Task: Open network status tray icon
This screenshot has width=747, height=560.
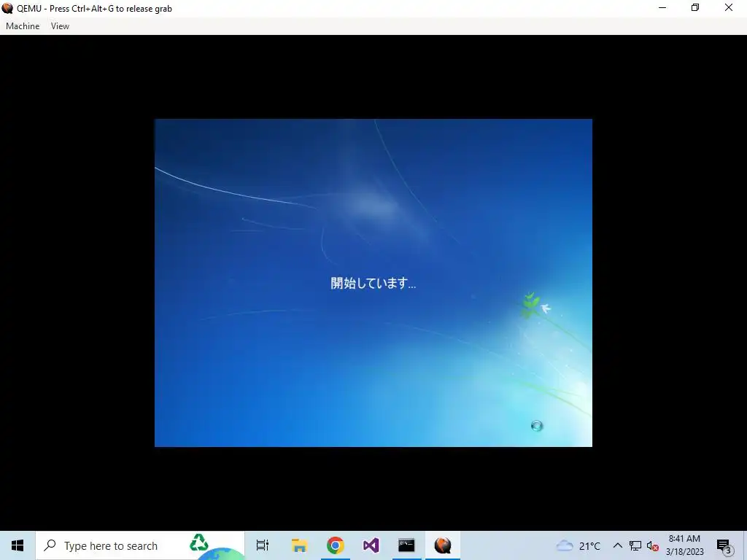Action: [635, 545]
